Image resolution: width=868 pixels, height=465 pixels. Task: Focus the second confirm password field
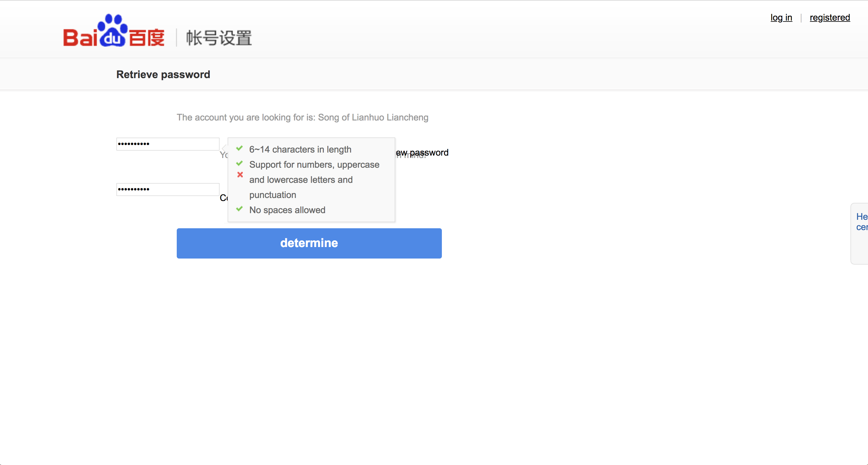[168, 190]
